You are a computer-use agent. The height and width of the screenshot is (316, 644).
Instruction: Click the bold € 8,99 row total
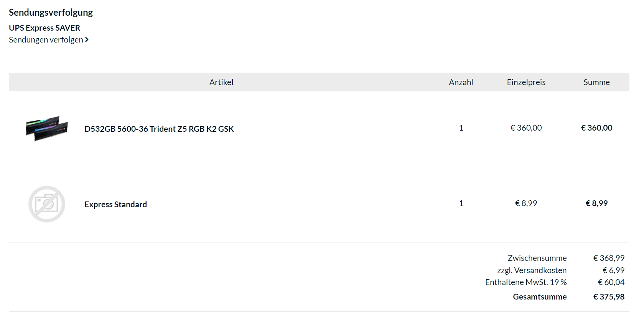[x=596, y=203]
